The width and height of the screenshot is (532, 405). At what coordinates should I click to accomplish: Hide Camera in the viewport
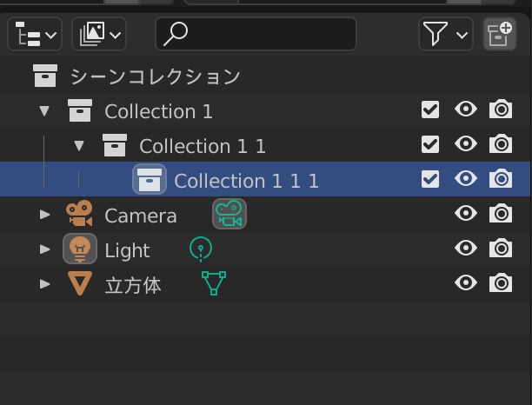point(466,214)
